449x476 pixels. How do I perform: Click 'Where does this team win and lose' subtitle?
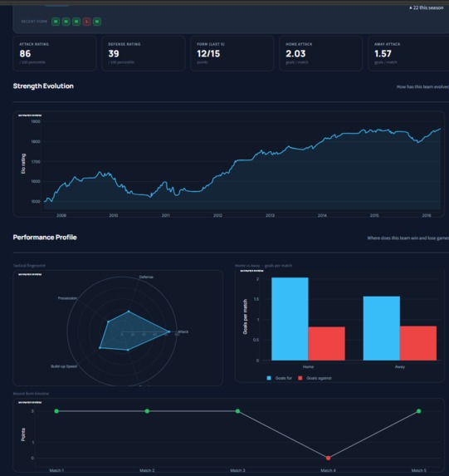[408, 238]
